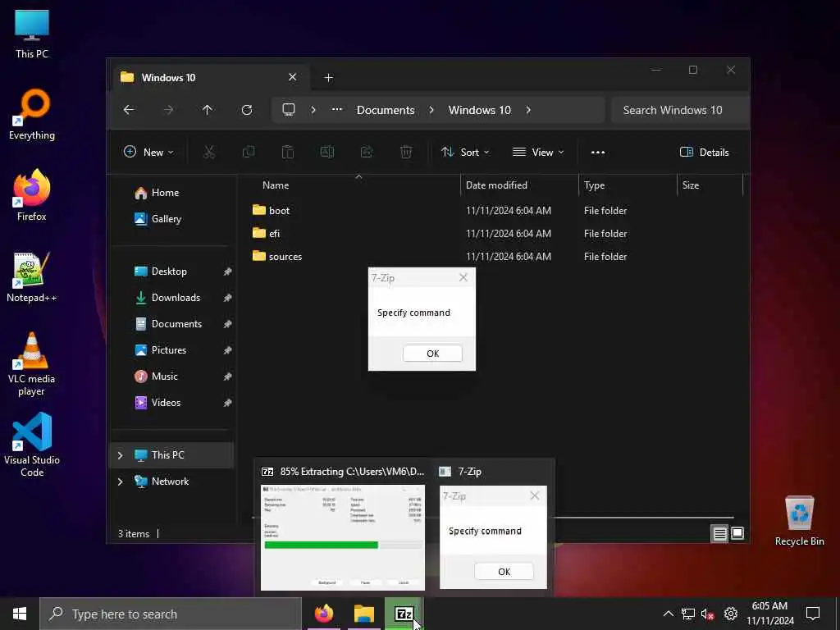Click the Copy toolbar icon
This screenshot has height=630, width=840.
click(x=249, y=152)
